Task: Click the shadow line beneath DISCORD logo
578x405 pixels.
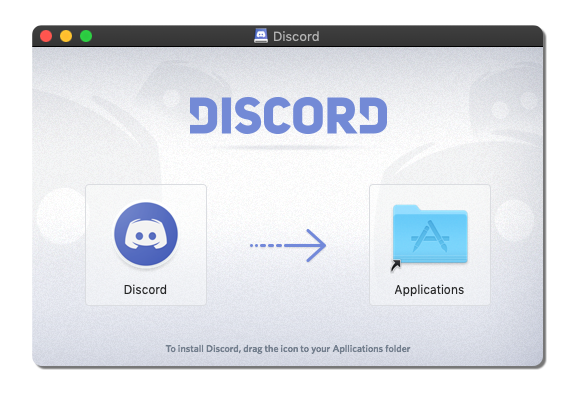Action: point(288,147)
